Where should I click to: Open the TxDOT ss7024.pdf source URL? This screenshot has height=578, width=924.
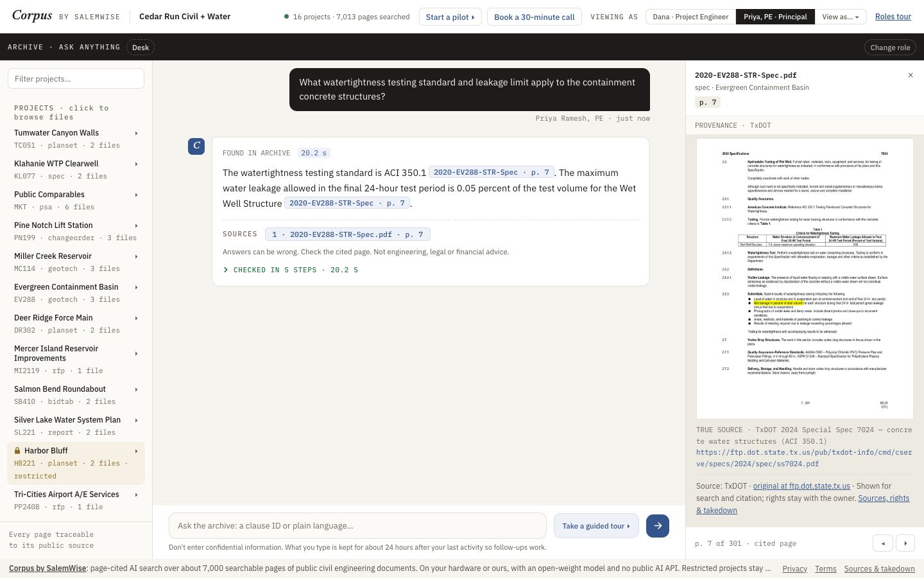[804, 458]
